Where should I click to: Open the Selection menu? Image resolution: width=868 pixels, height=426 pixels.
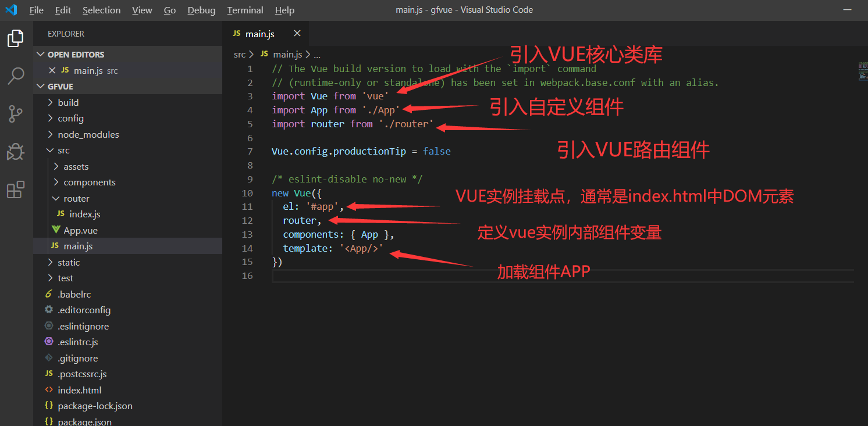(x=102, y=10)
